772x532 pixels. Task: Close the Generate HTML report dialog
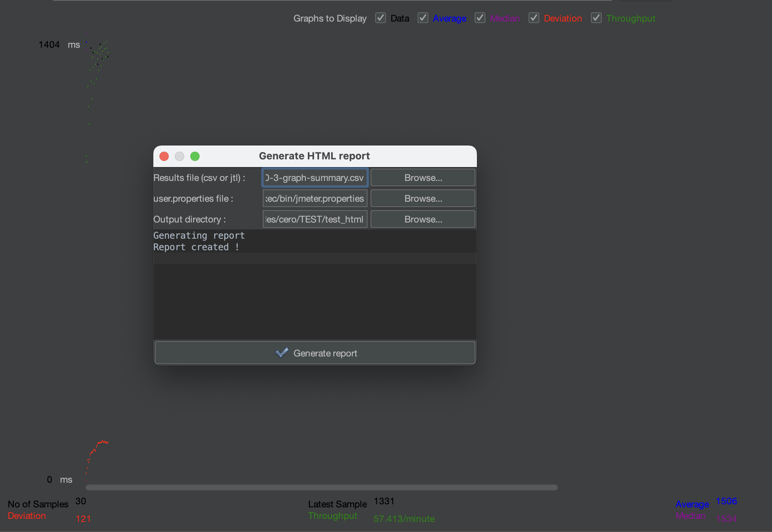click(164, 156)
